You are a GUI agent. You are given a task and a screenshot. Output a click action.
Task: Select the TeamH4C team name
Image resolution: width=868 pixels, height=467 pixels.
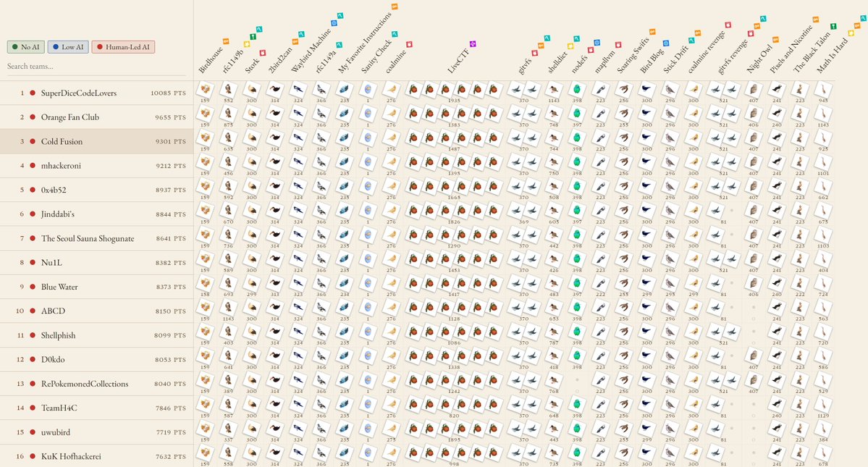pyautogui.click(x=59, y=408)
